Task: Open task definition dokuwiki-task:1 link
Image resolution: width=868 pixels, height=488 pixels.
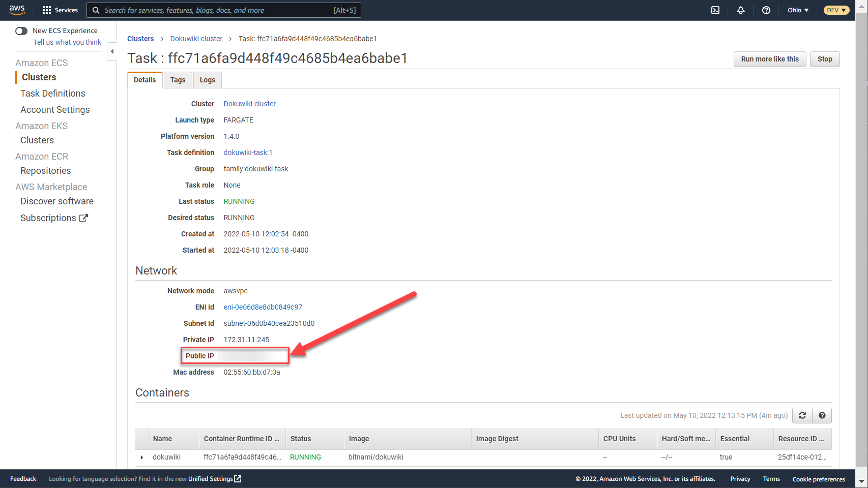Action: tap(248, 152)
